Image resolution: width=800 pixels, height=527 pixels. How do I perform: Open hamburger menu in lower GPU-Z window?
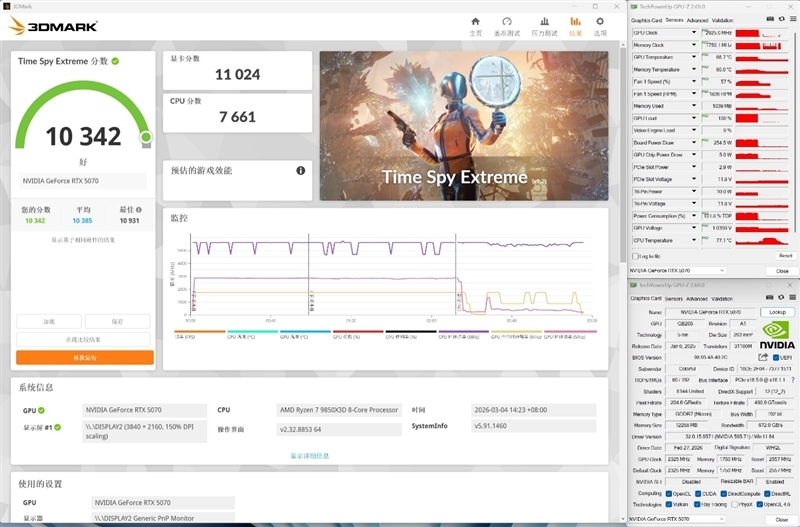[793, 297]
